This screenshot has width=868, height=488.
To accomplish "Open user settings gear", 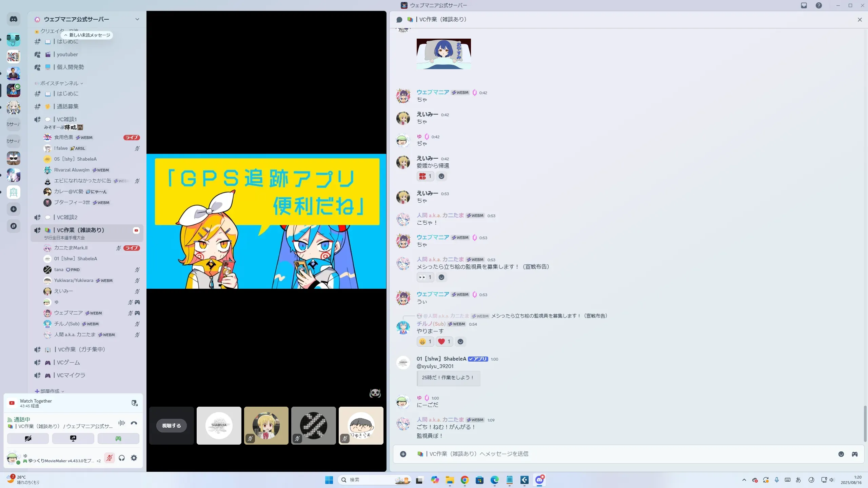I will [134, 458].
